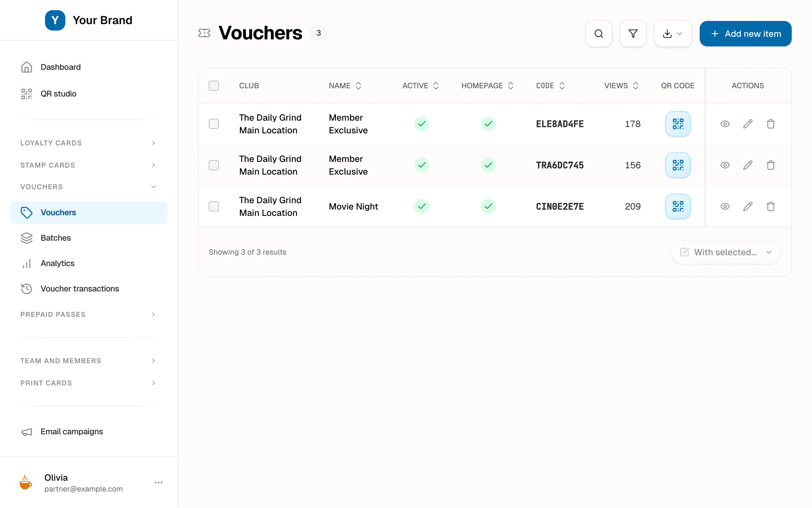Viewport: 812px width, 508px height.
Task: Open the With selected dropdown
Action: tap(725, 252)
